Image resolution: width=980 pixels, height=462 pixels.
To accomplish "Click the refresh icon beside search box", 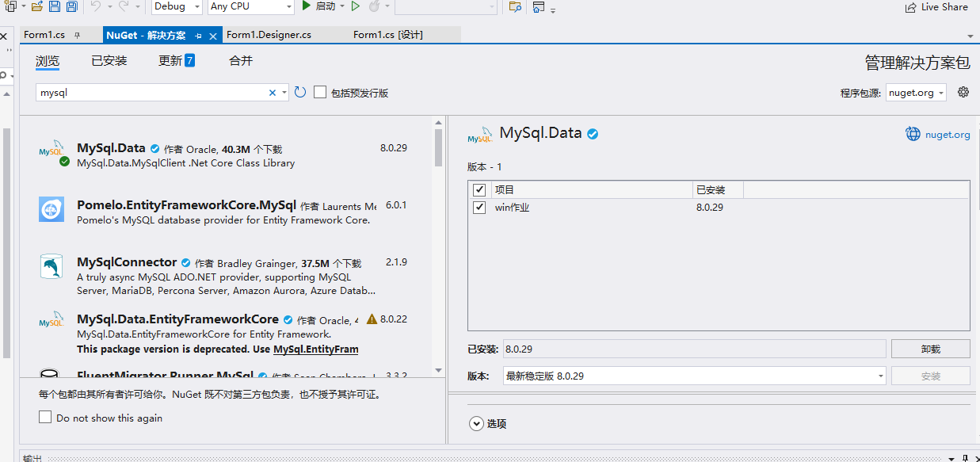I will (300, 93).
